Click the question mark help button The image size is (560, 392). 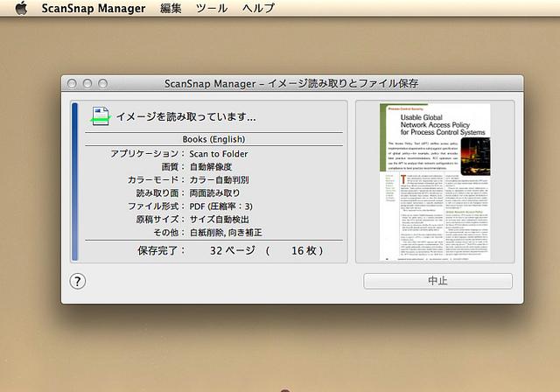[78, 281]
